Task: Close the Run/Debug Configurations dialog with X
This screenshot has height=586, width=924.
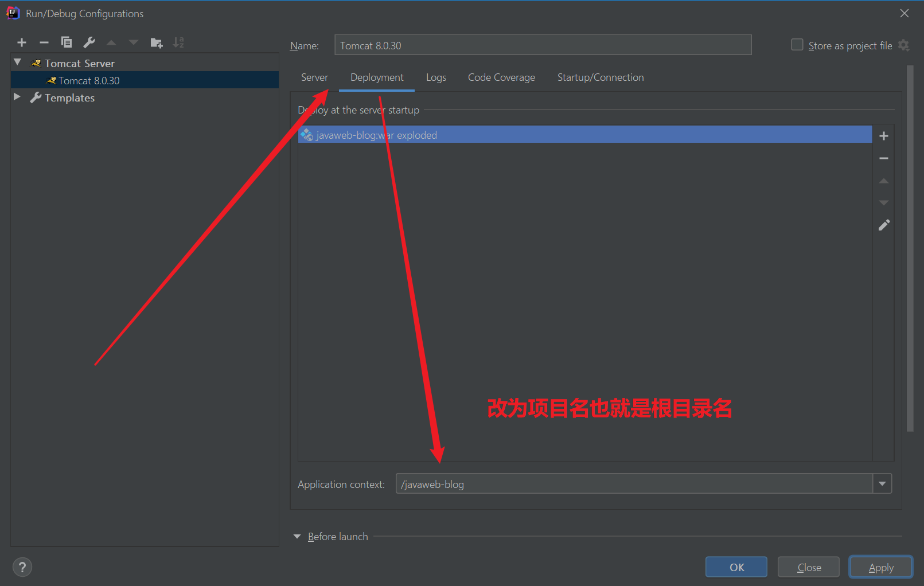Action: click(904, 13)
